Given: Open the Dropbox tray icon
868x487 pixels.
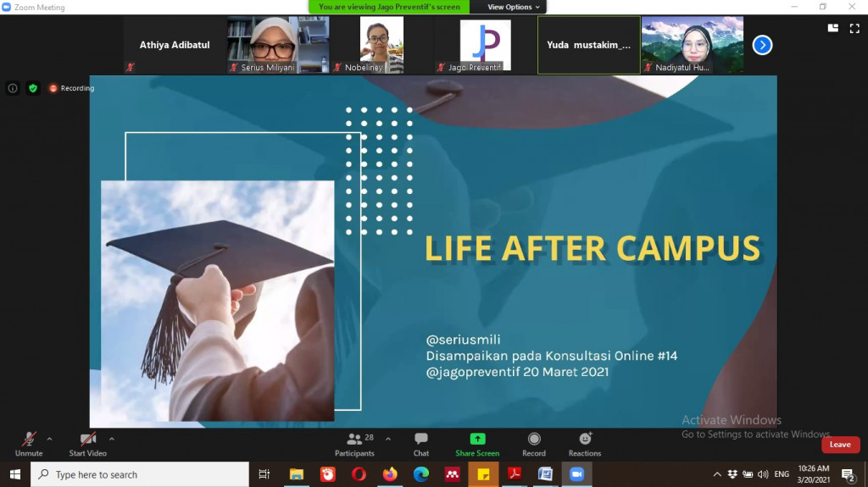Looking at the screenshot, I should 732,474.
